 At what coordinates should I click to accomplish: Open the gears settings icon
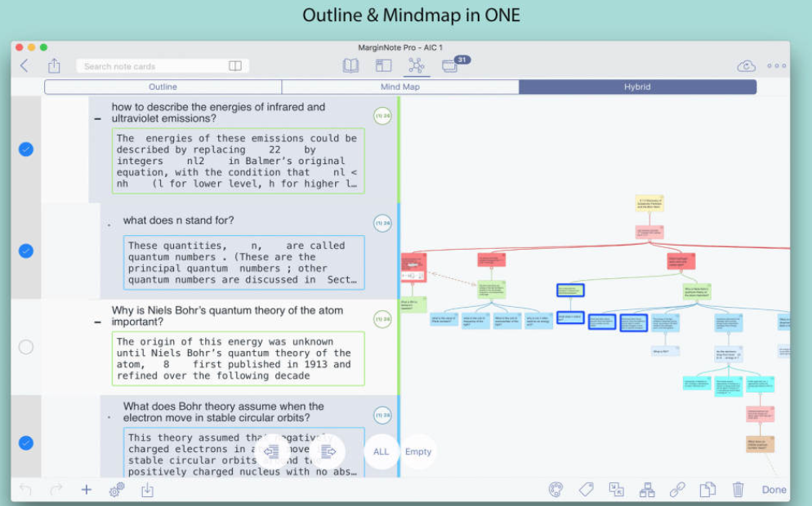click(117, 490)
